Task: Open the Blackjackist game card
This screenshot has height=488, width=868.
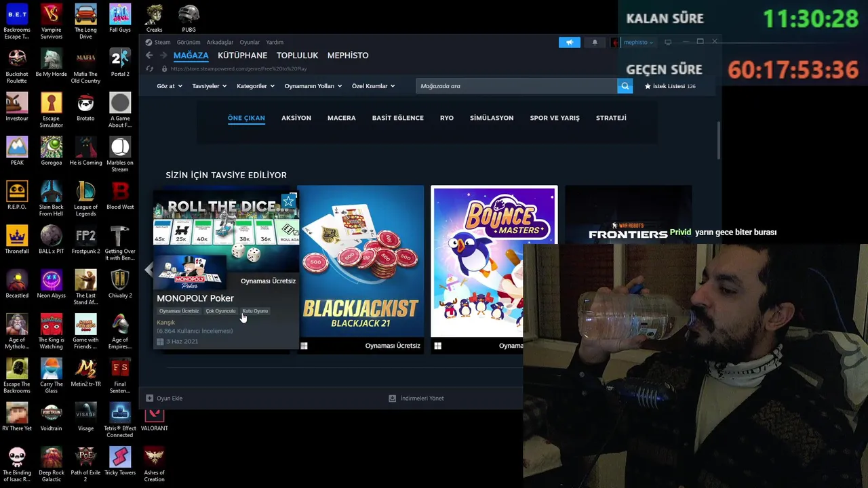Action: coord(361,269)
